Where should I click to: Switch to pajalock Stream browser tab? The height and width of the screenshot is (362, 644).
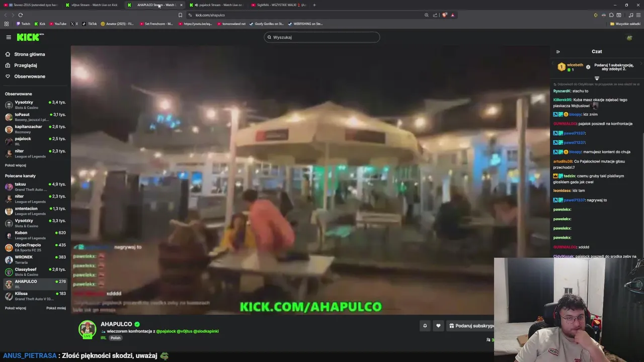click(x=217, y=5)
